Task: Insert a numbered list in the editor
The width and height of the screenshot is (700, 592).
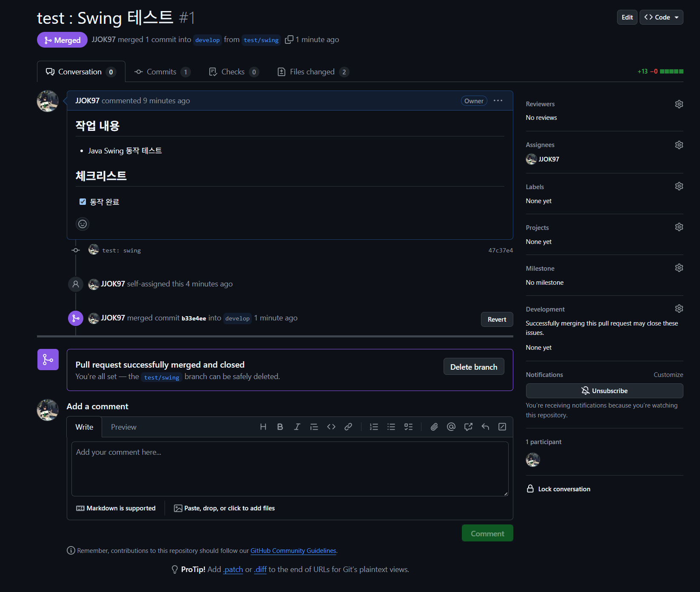Action: 374,427
